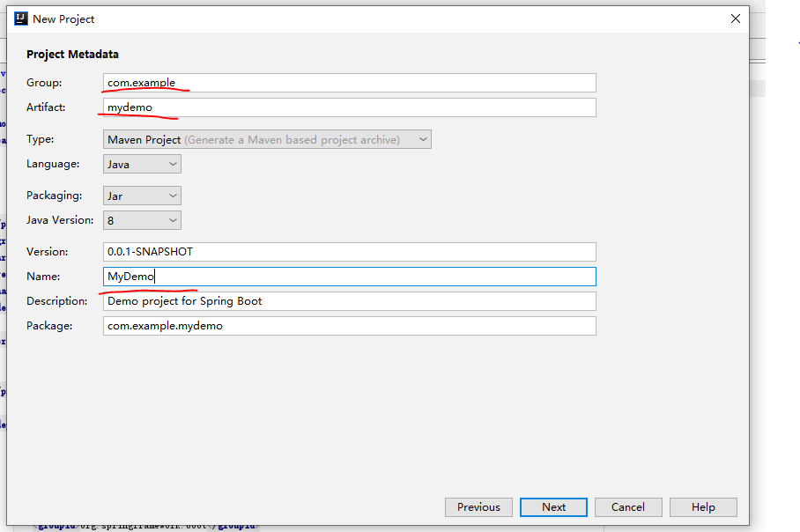
Task: Change the Java Version dropdown set to 8
Action: [x=142, y=220]
